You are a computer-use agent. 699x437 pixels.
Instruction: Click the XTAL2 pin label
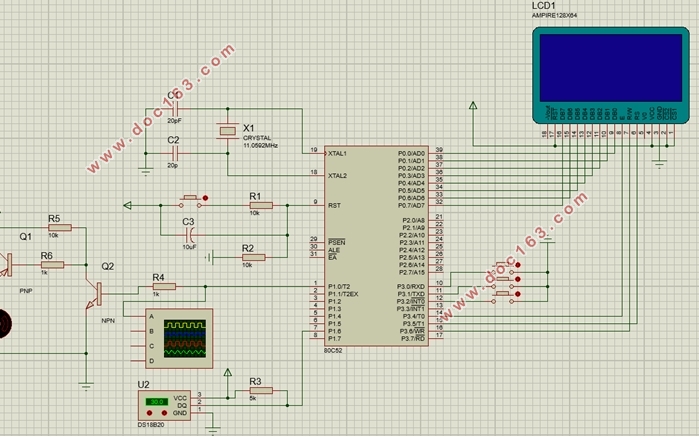pos(337,176)
